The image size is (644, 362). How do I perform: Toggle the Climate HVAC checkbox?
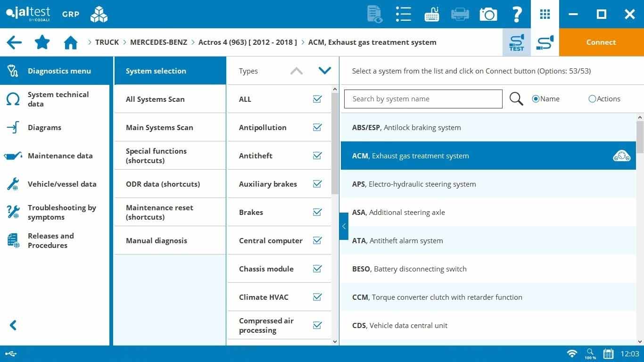[317, 297]
